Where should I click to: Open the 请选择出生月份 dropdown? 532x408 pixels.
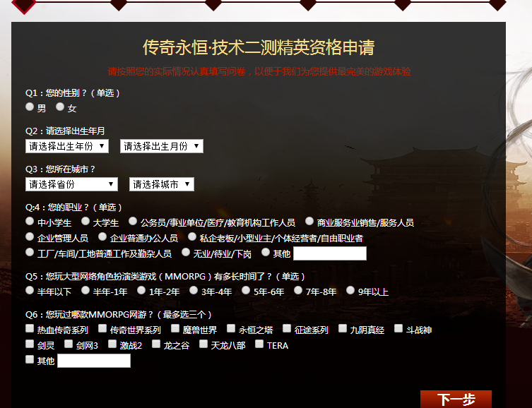click(x=162, y=146)
